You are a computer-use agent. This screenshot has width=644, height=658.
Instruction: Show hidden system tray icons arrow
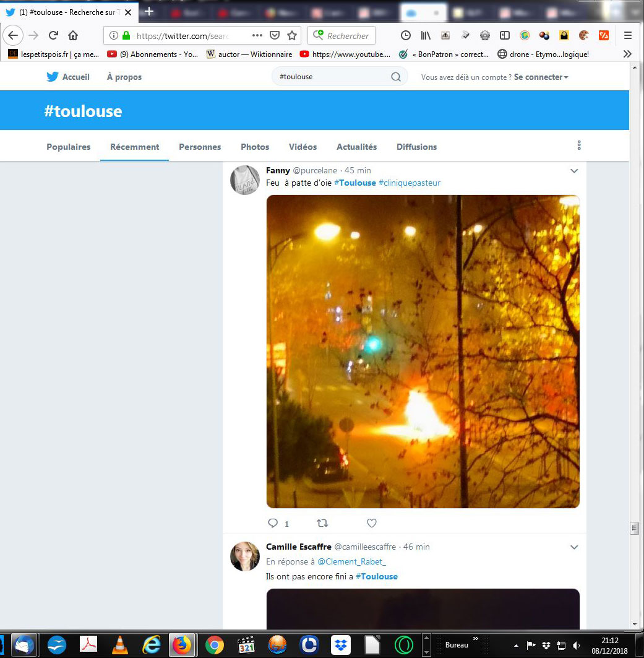pyautogui.click(x=516, y=646)
